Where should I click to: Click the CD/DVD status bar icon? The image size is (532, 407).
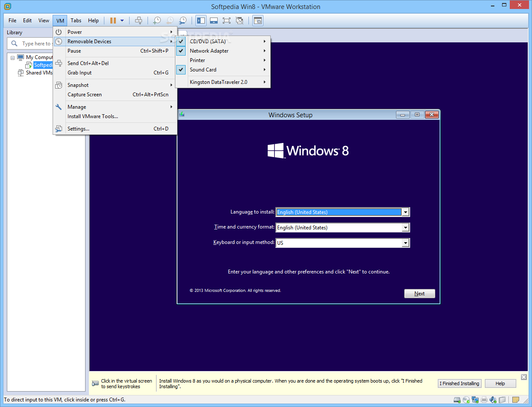(466, 400)
